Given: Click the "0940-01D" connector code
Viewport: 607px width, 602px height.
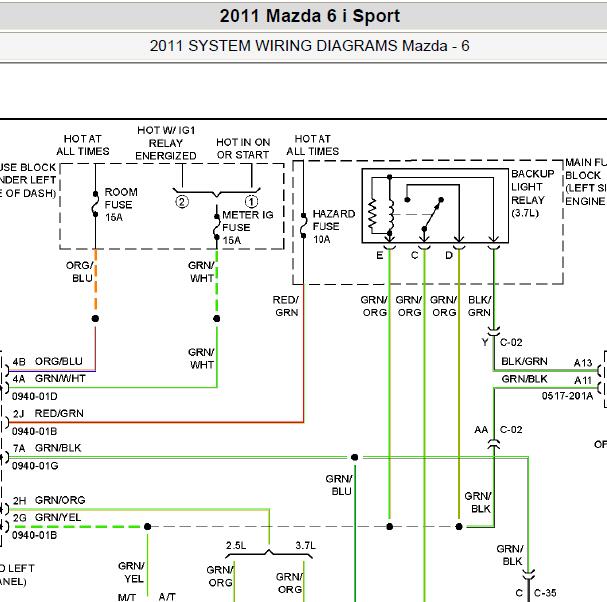Looking at the screenshot, I should [35, 396].
